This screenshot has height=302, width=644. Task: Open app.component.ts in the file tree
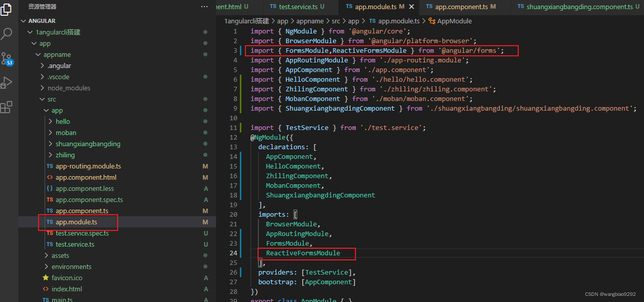(x=82, y=211)
